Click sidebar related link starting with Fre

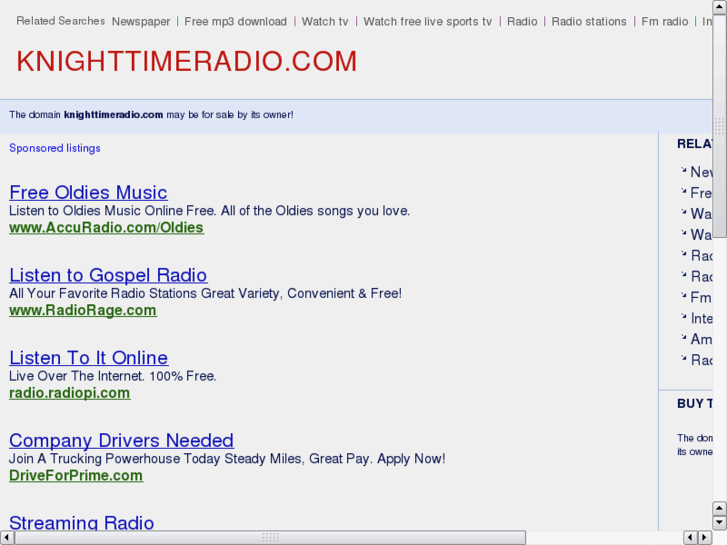pyautogui.click(x=701, y=193)
